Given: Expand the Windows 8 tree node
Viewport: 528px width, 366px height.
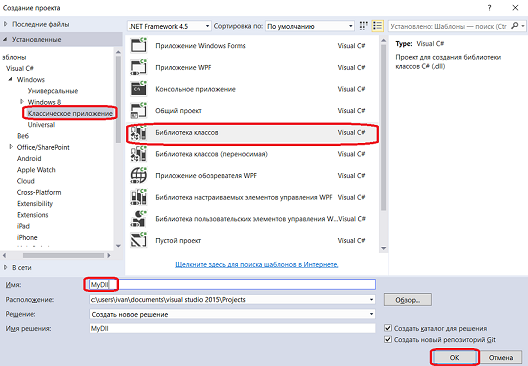Looking at the screenshot, I should 22,101.
